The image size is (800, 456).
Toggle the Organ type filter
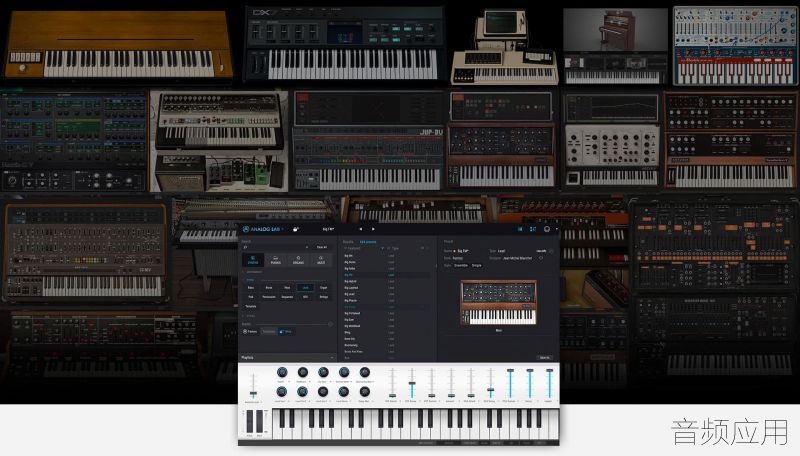click(x=323, y=288)
